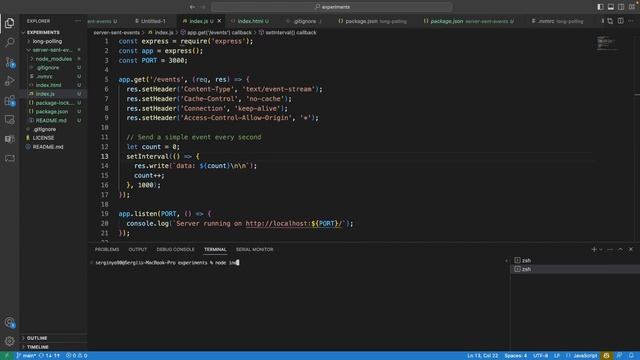The height and width of the screenshot is (360, 640).
Task: Open .nvmrc in the file tree
Action: tap(44, 76)
